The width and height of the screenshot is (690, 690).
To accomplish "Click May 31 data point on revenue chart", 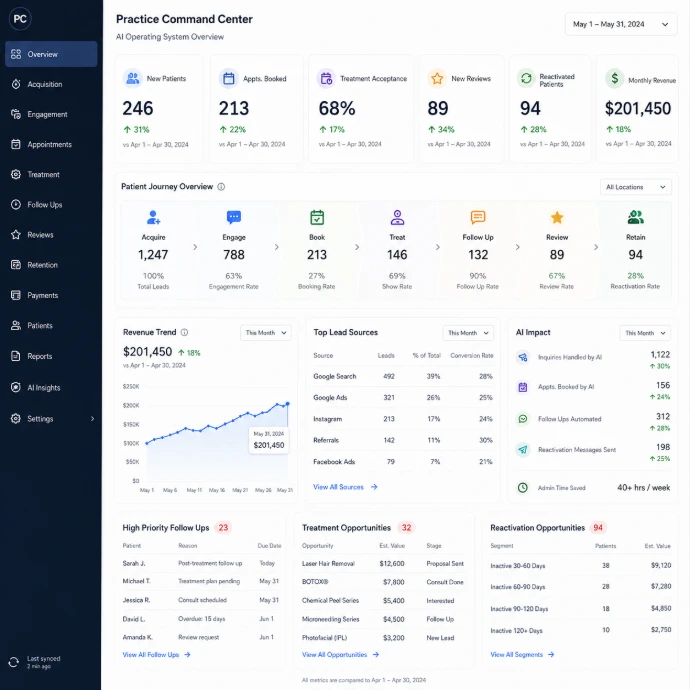I will pyautogui.click(x=288, y=404).
